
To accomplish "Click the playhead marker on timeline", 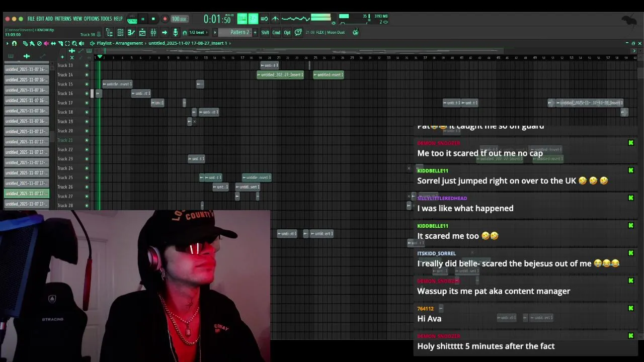I will (x=100, y=56).
